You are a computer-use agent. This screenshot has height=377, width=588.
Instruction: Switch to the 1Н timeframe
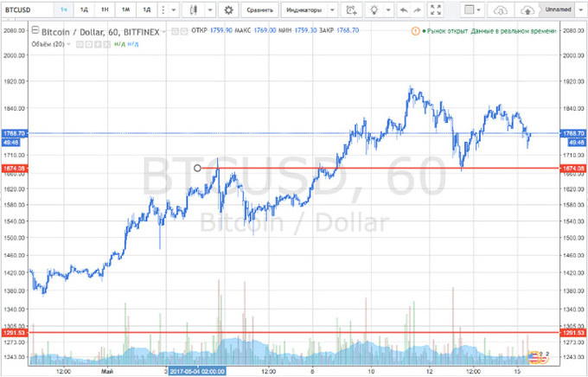[105, 10]
